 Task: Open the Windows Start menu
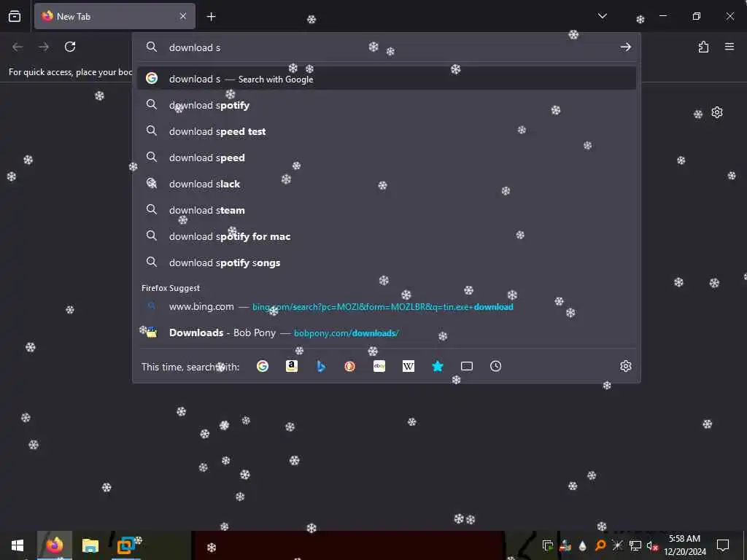pos(18,545)
